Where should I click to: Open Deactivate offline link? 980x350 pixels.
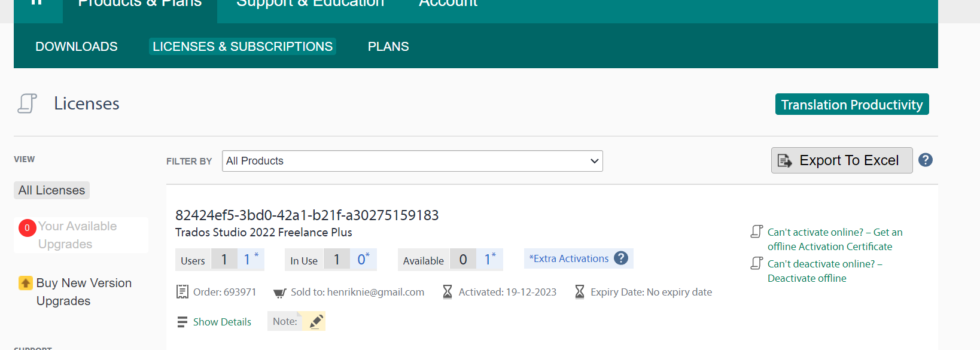825,271
